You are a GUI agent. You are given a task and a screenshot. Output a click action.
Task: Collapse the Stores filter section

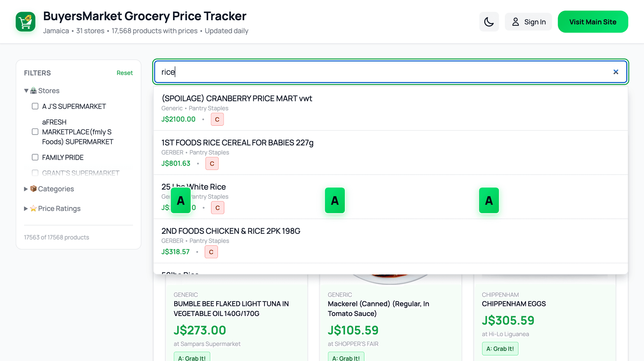pyautogui.click(x=26, y=90)
